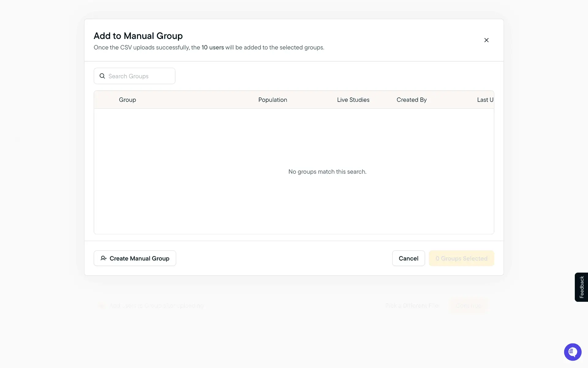Open the Feedback side tab

(581, 287)
